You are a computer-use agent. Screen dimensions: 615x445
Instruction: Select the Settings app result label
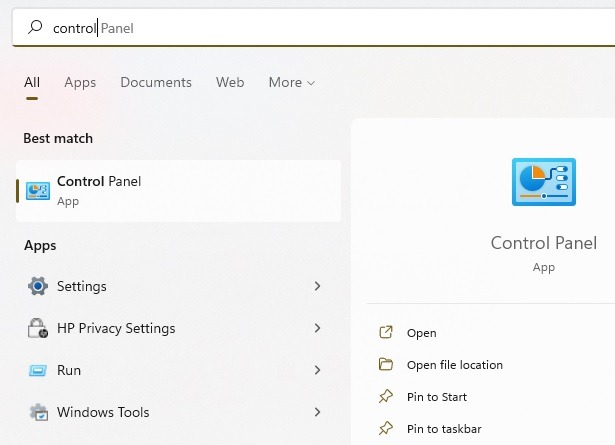click(82, 286)
